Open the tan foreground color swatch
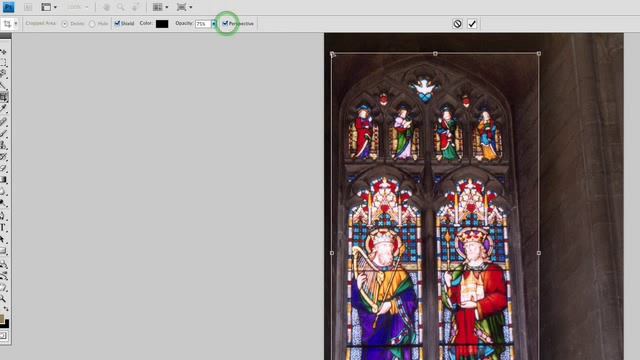The width and height of the screenshot is (640, 360). 2,318
